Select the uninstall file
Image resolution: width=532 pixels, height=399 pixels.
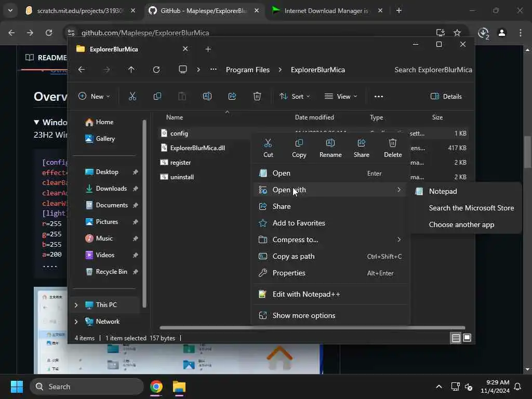pos(182,177)
